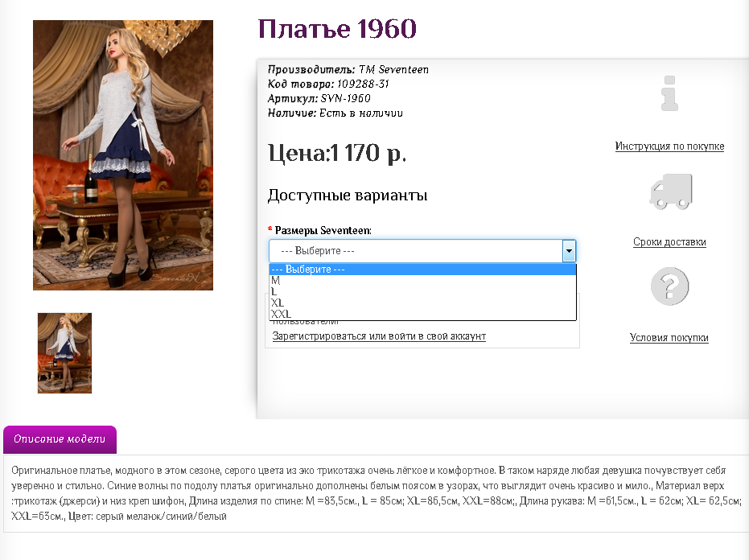Click the description paragraph starting Оригинальное платье
Viewport: 749px width, 560px height.
pyautogui.click(x=376, y=493)
